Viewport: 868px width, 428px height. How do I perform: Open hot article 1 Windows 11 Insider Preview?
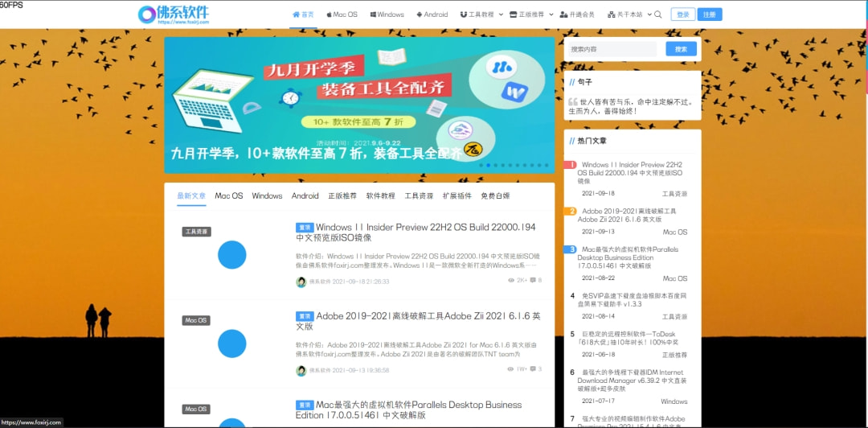pos(630,172)
